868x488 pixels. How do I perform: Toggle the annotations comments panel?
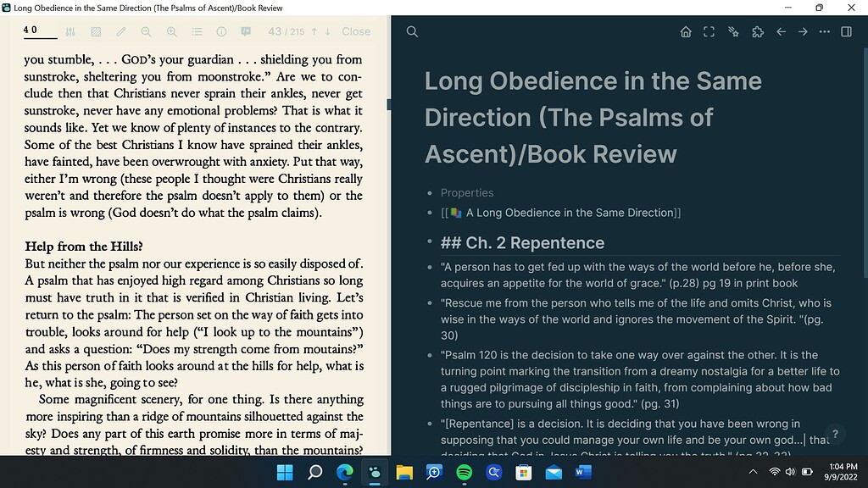[247, 31]
